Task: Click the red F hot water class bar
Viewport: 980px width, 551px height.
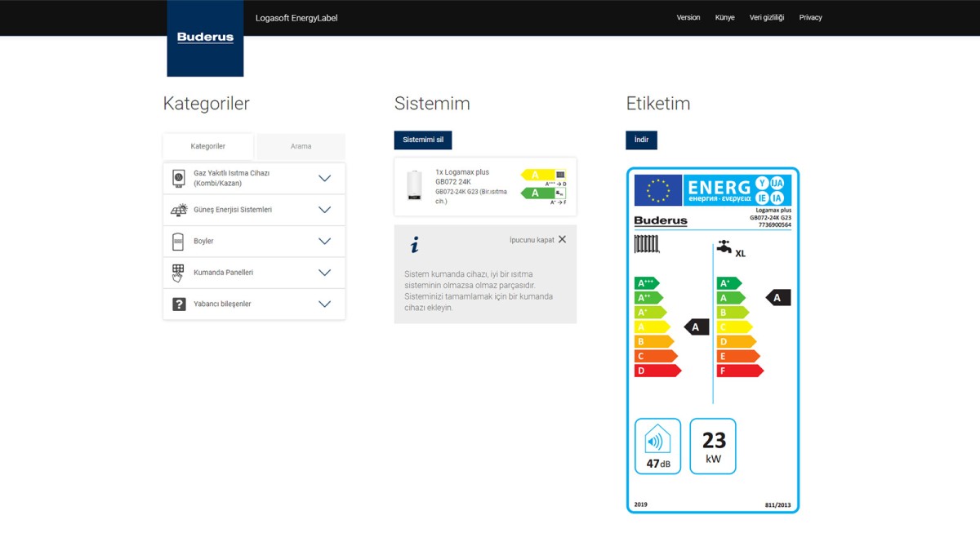Action: [740, 371]
